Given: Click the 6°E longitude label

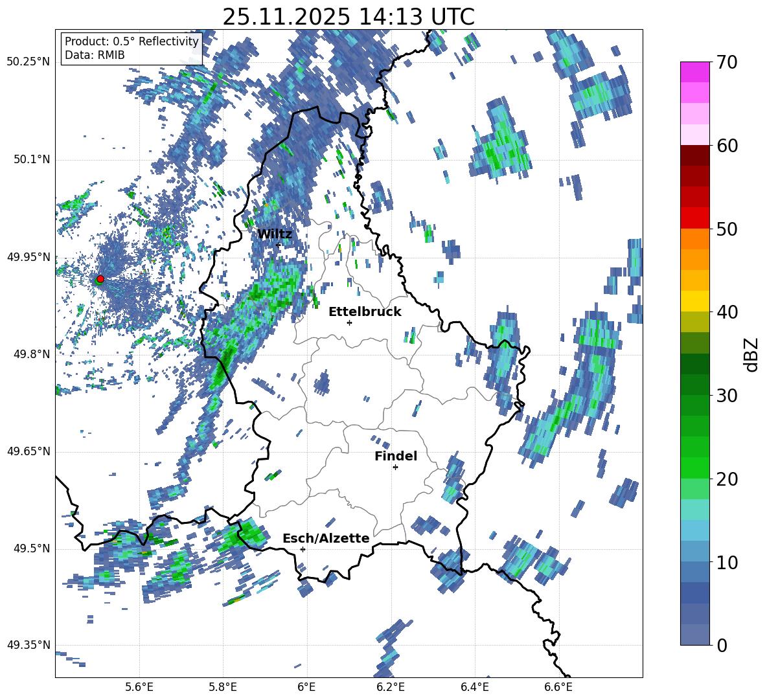Looking at the screenshot, I should coord(306,688).
